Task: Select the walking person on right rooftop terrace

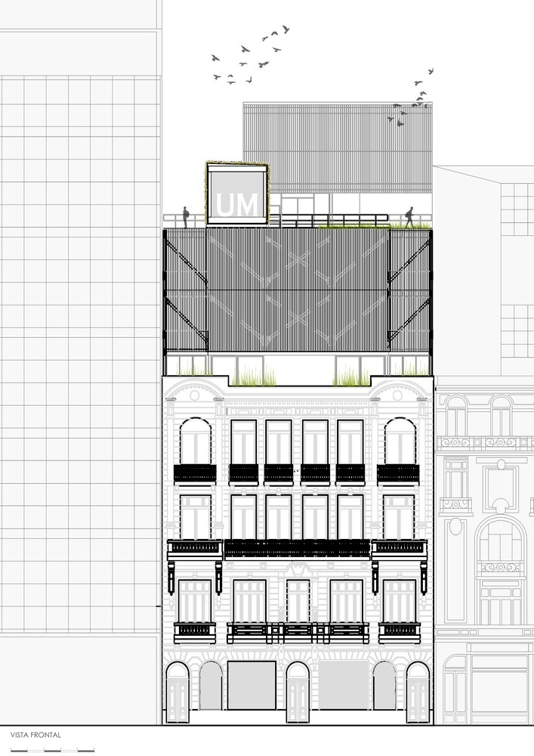Action: [409, 217]
